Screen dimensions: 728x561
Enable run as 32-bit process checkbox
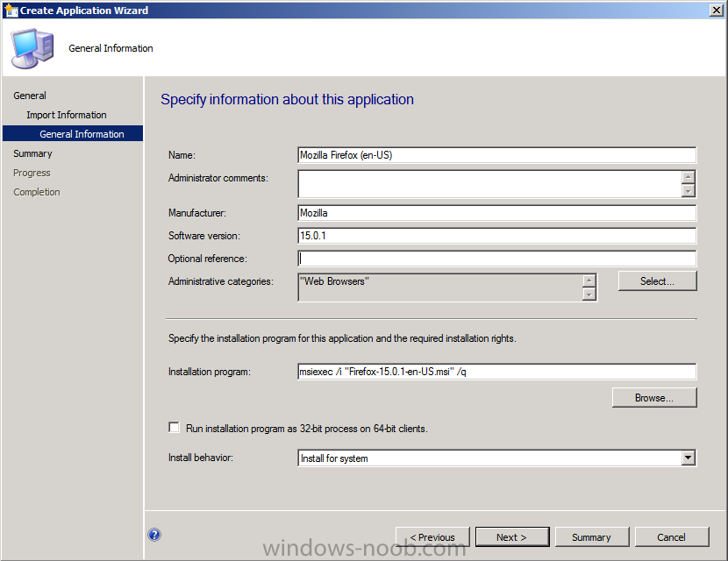pos(175,428)
